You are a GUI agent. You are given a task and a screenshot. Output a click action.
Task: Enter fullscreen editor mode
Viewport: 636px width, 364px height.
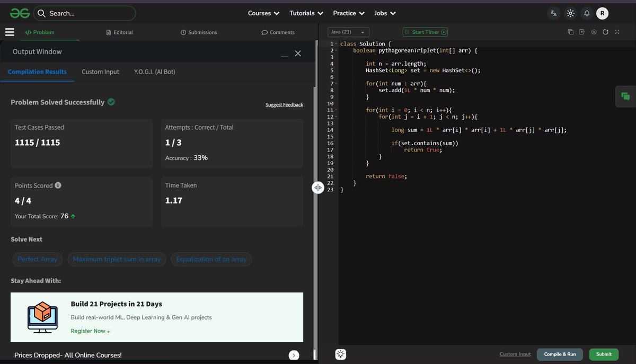(x=617, y=32)
